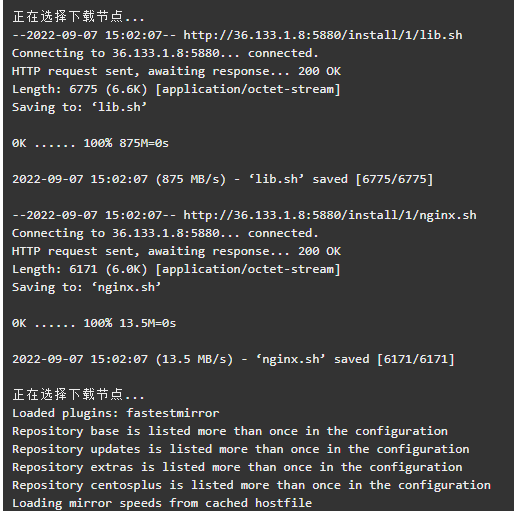Image resolution: width=514 pixels, height=511 pixels.
Task: Click 'Repository centosplus is listed' warning
Action: tap(251, 485)
